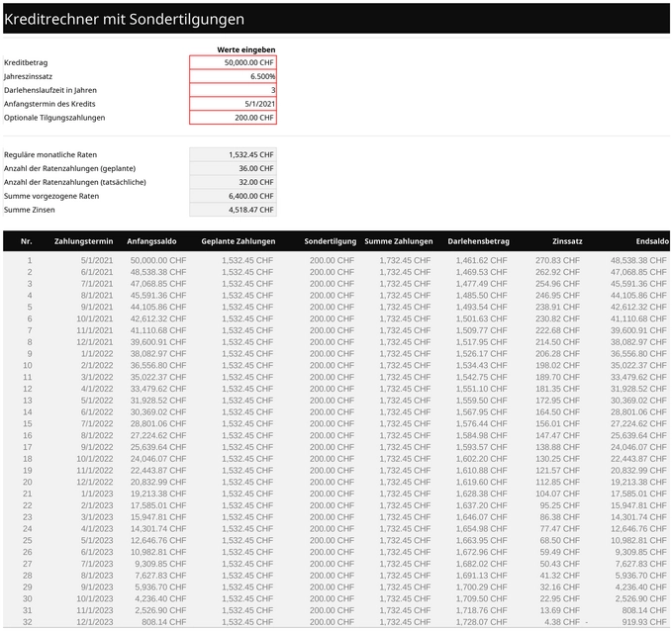Select the Jahreszinssatz field with 6.500%
Viewport: 672px width, 631px height.
pos(233,76)
